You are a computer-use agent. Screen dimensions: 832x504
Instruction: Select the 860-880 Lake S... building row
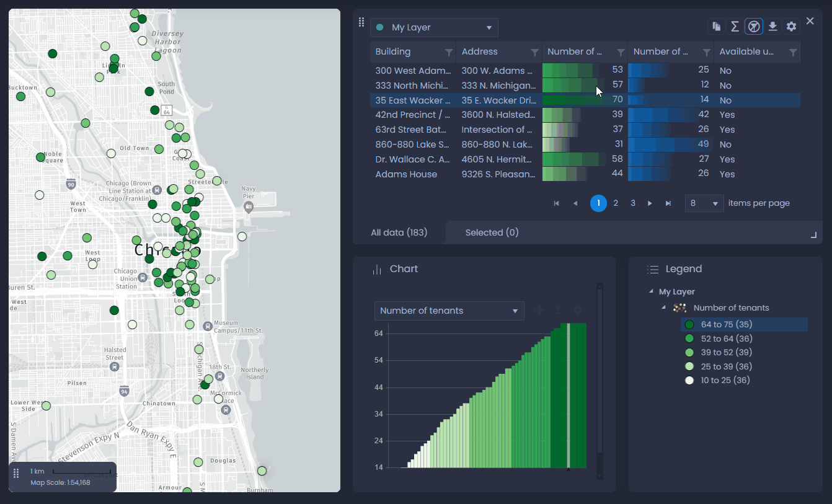[585, 144]
